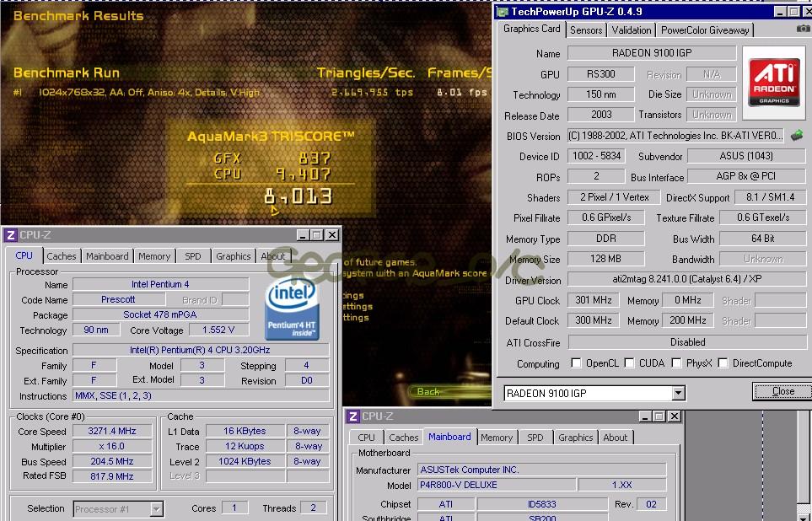Open the PowerColor Giveaway tab
The width and height of the screenshot is (812, 521).
[705, 30]
